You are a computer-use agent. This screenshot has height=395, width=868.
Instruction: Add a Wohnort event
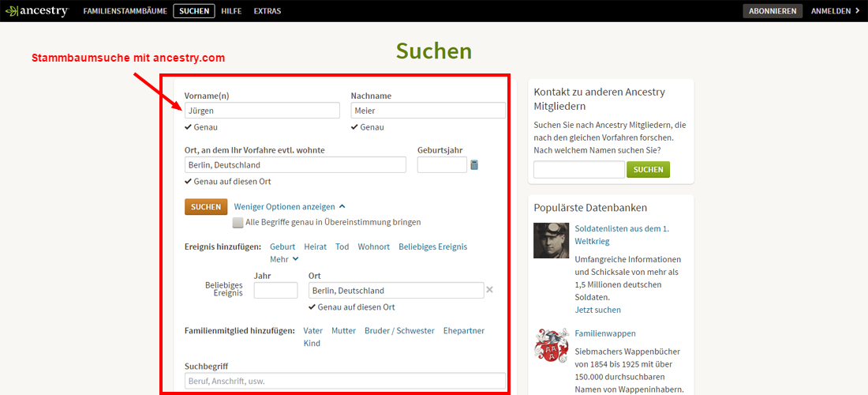tap(374, 246)
